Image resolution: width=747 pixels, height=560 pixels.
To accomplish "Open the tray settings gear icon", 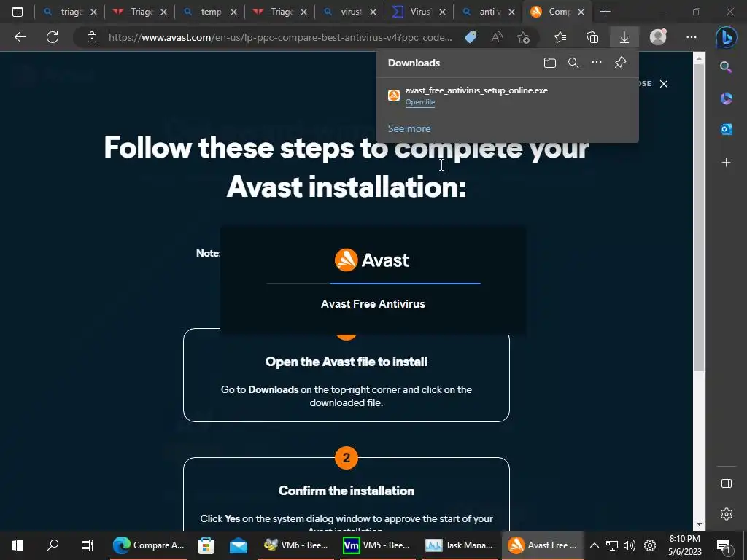I will pos(650,545).
